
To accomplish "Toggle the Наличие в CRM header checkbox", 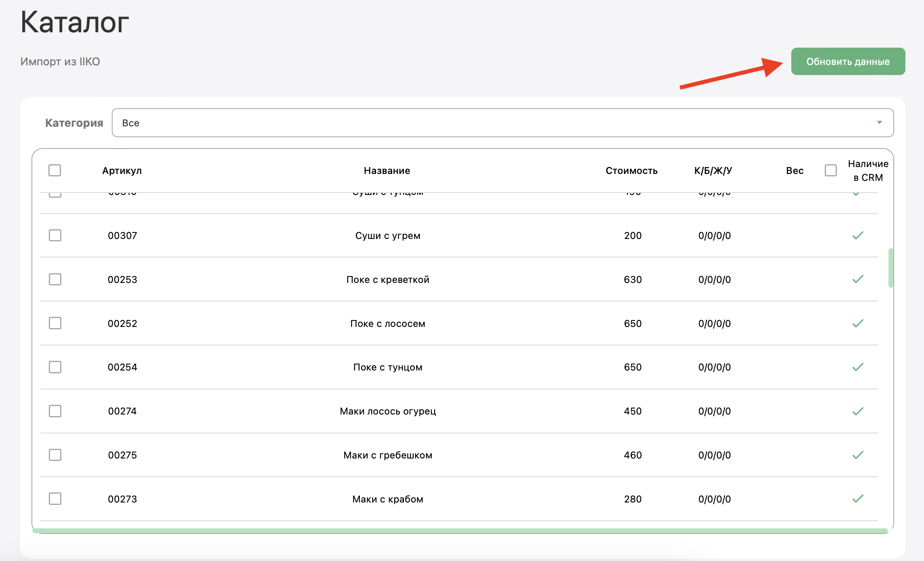I will [830, 170].
